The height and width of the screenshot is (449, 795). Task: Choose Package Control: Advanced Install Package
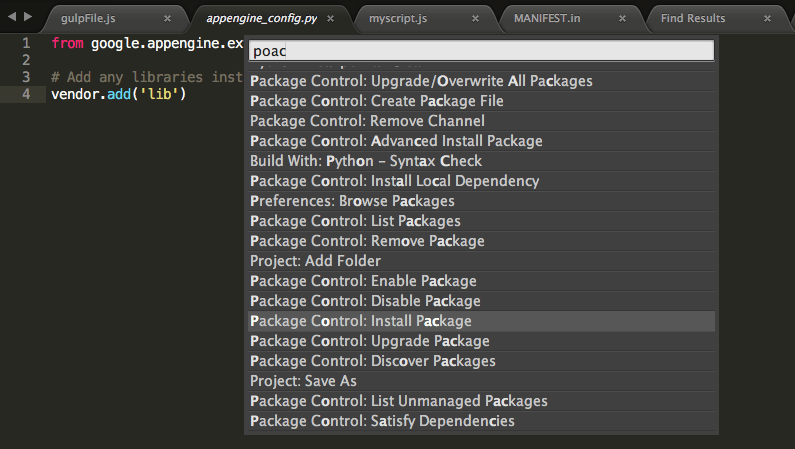pyautogui.click(x=481, y=141)
